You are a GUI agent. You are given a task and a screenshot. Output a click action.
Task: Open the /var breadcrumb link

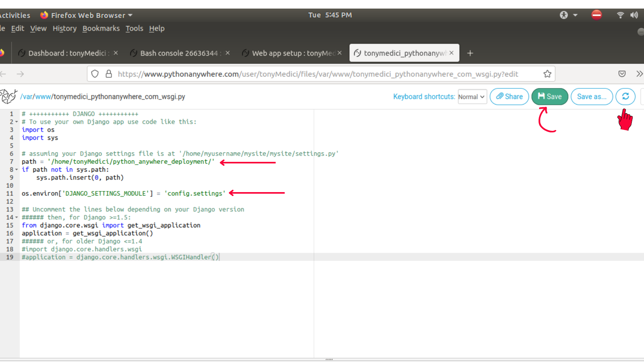[x=26, y=97]
